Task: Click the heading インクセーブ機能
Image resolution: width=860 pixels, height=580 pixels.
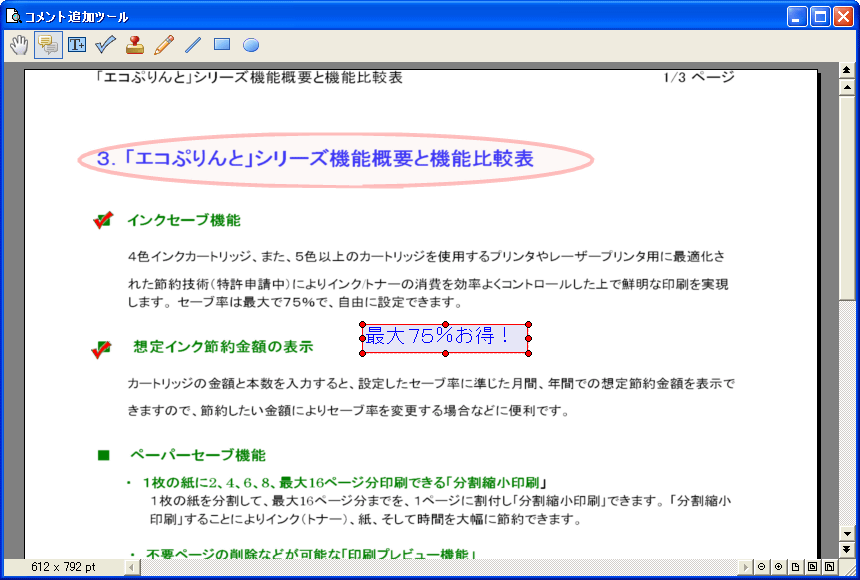Action: coord(184,221)
